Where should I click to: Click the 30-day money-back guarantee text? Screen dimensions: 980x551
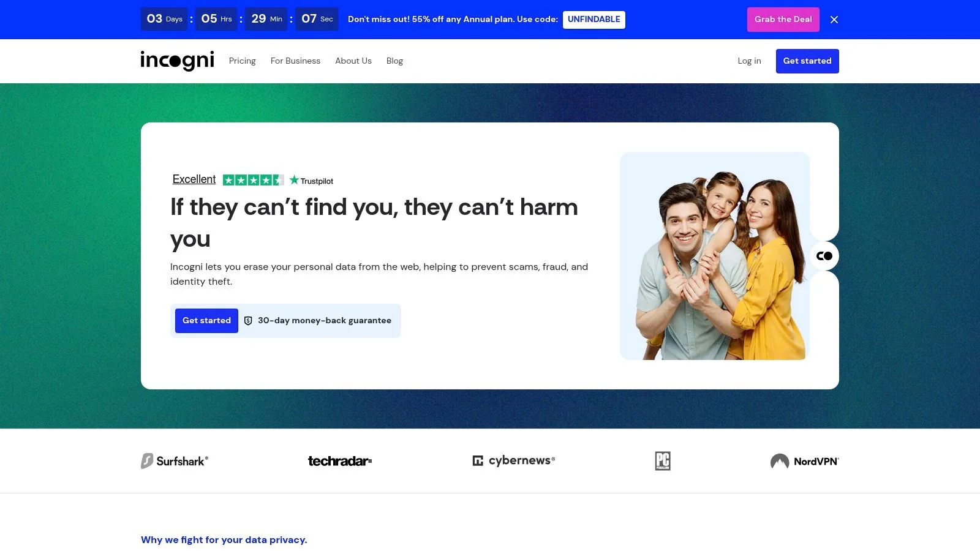tap(325, 321)
